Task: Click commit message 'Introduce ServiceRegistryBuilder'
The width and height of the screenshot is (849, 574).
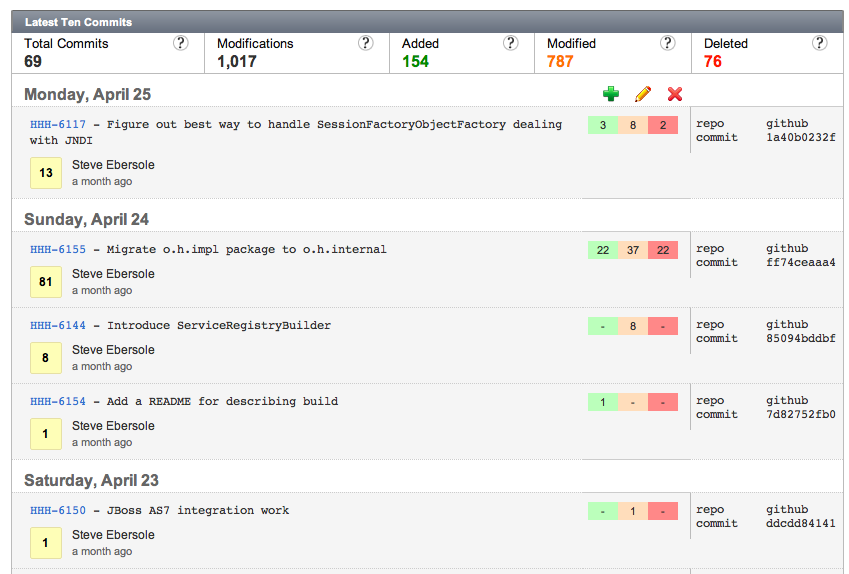Action: (x=219, y=325)
